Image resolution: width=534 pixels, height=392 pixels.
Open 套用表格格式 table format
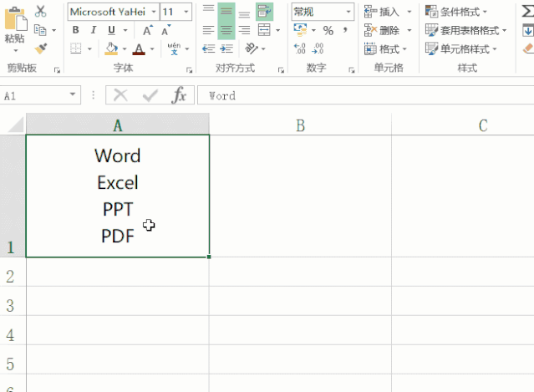coord(465,30)
